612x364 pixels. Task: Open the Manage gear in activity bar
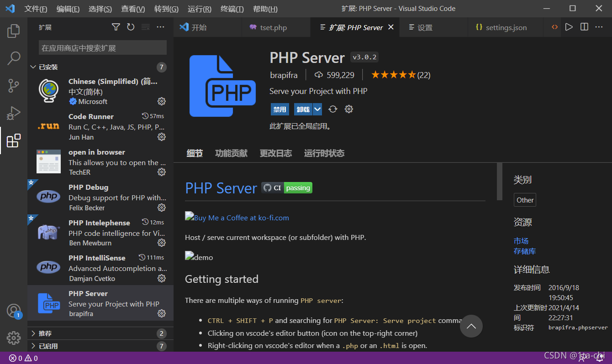pos(14,338)
